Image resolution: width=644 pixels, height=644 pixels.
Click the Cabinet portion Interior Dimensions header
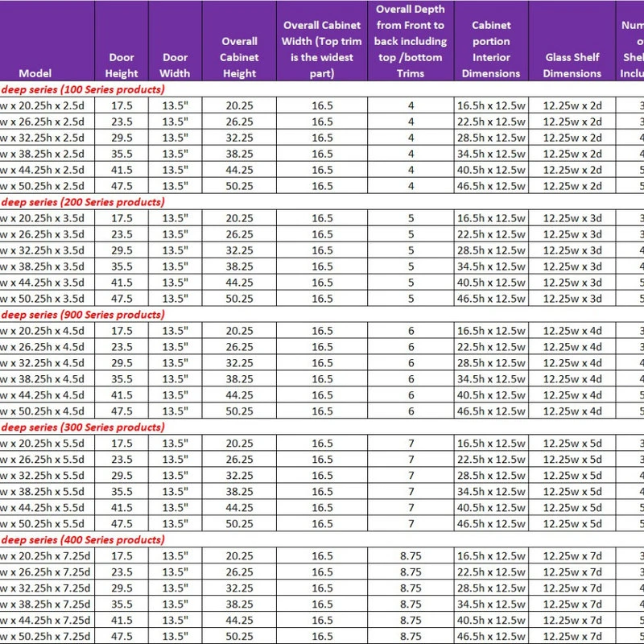pyautogui.click(x=491, y=49)
